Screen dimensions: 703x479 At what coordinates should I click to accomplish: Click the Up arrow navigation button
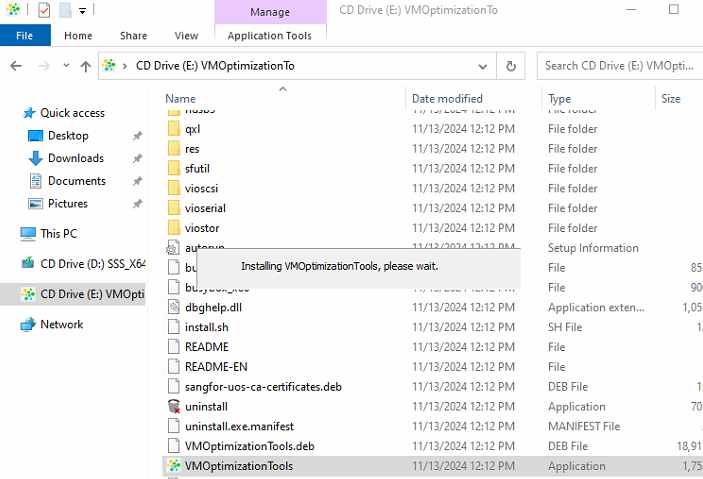(x=85, y=66)
